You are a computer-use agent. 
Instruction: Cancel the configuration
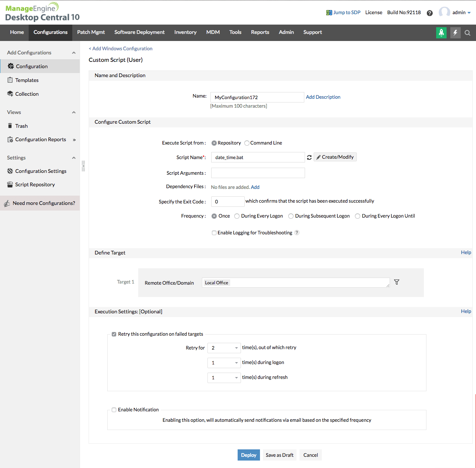point(311,455)
